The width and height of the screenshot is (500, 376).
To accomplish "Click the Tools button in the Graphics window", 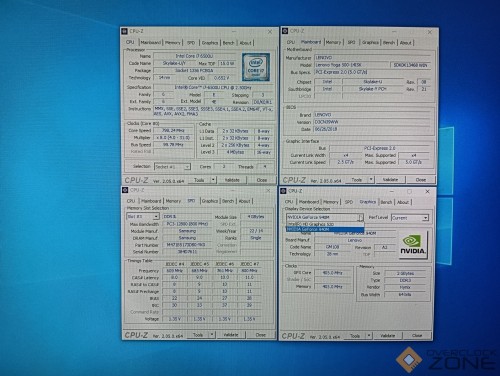I will 355,336.
